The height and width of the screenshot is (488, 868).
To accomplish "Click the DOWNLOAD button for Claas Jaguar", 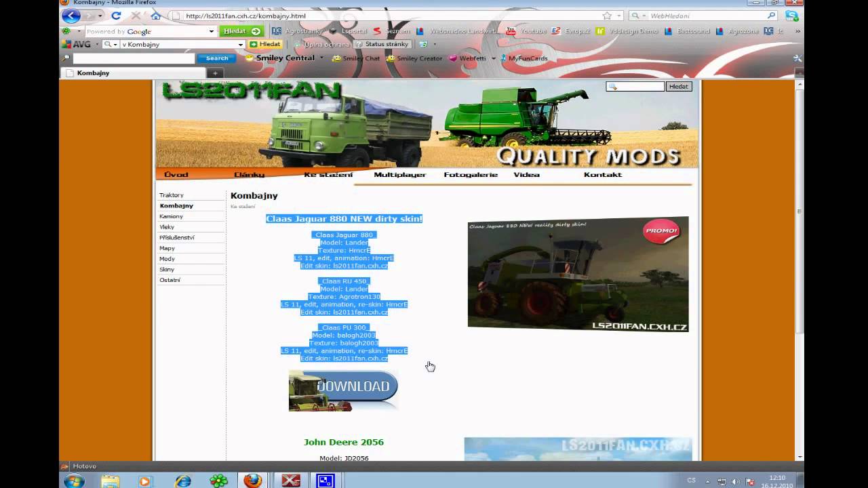I will pyautogui.click(x=343, y=390).
